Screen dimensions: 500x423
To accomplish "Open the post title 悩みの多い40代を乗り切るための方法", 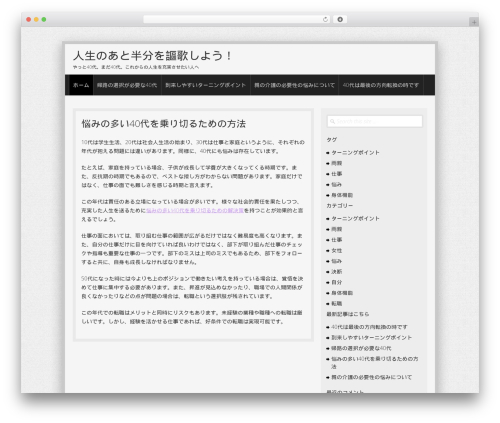I will click(164, 124).
